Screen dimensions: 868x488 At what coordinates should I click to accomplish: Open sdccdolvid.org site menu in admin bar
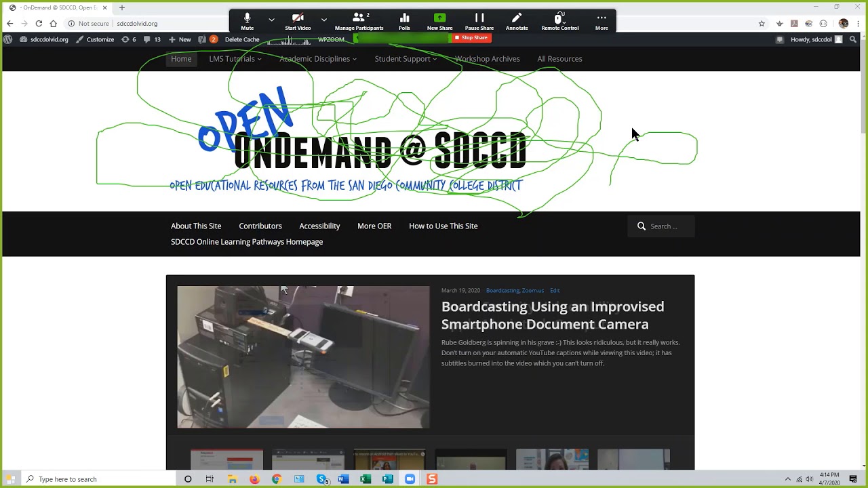pyautogui.click(x=44, y=39)
